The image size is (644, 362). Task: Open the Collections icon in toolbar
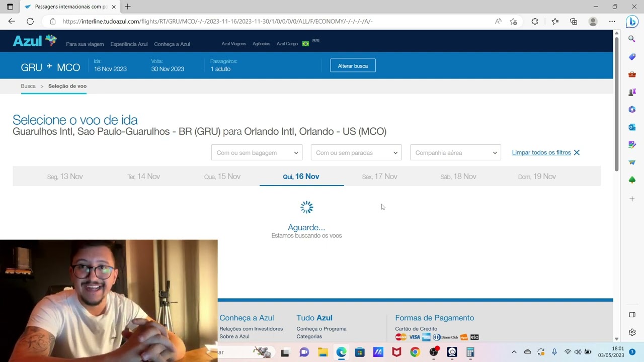[574, 21]
